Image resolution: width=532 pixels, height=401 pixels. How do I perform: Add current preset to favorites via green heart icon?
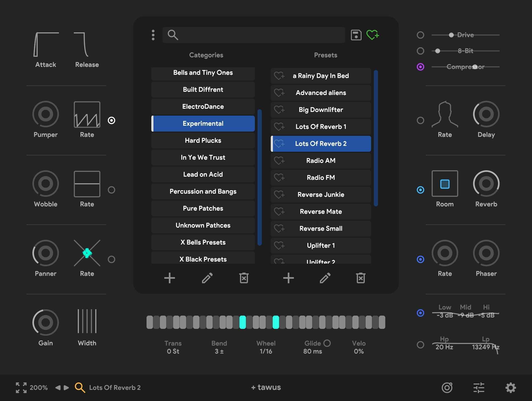373,35
